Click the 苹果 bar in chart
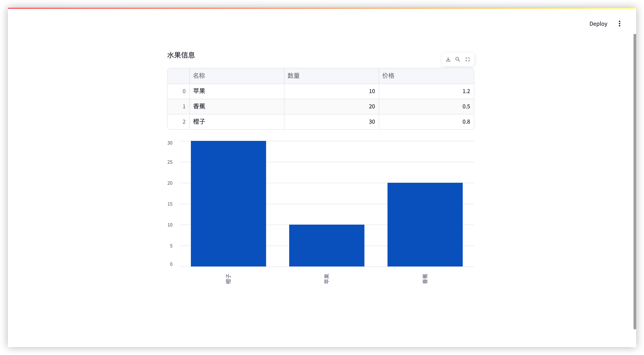Image resolution: width=644 pixels, height=355 pixels. click(x=327, y=245)
